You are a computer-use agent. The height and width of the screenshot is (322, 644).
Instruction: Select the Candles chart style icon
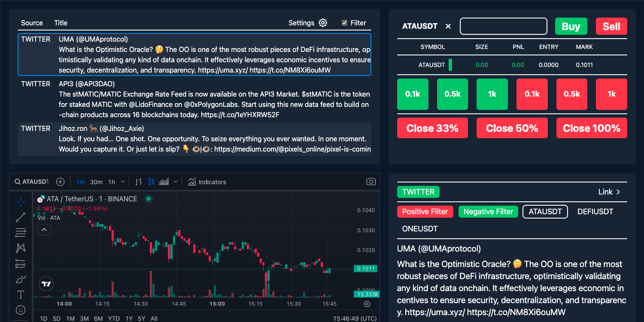point(151,182)
